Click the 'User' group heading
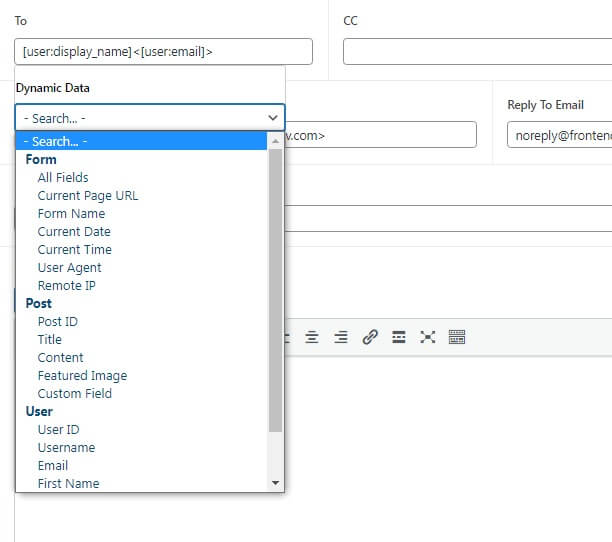This screenshot has width=612, height=542. tap(39, 412)
